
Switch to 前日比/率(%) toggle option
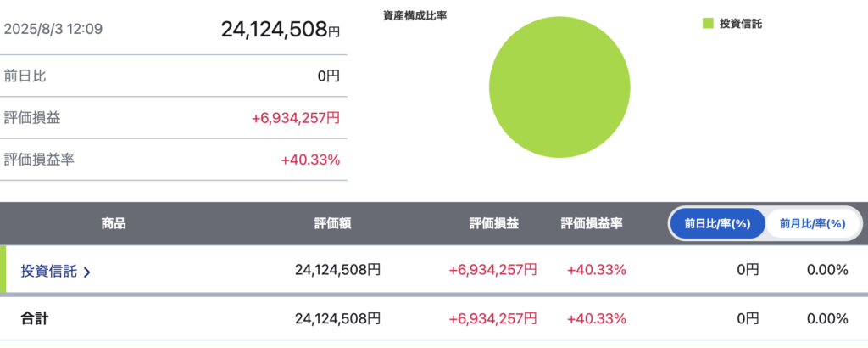[x=717, y=224]
